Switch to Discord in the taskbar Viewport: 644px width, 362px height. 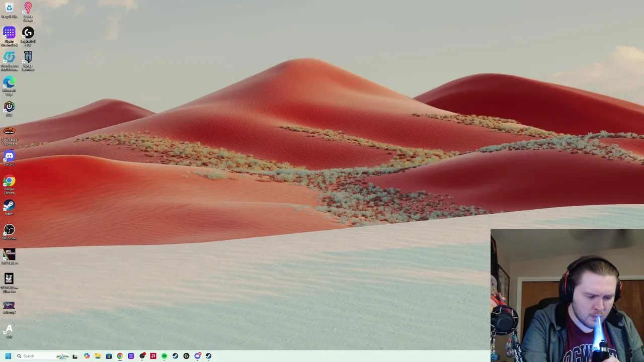click(x=198, y=356)
